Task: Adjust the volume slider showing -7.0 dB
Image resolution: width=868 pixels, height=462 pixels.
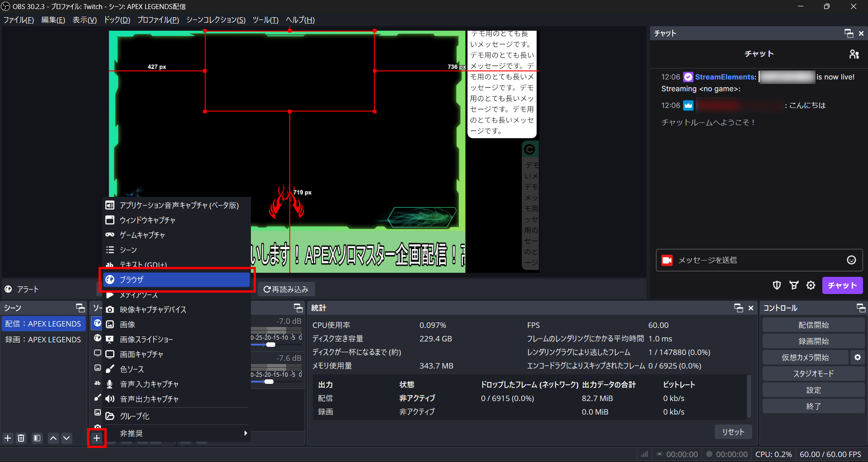Action: pos(271,345)
